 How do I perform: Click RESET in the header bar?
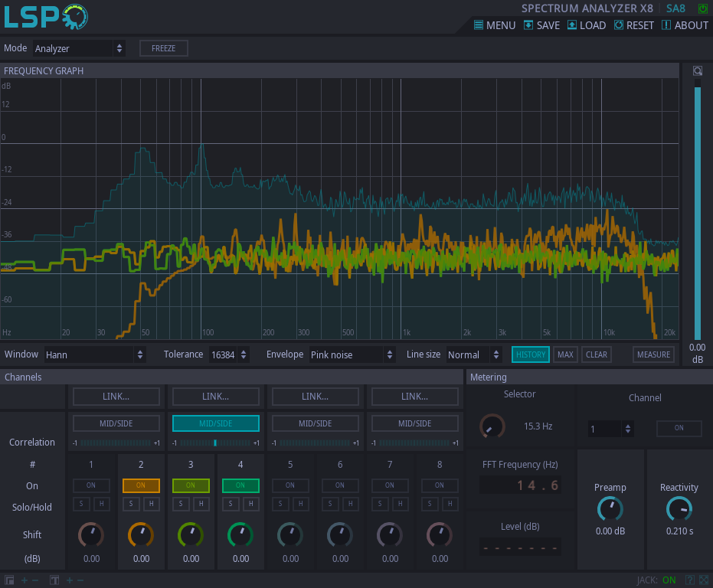click(634, 25)
